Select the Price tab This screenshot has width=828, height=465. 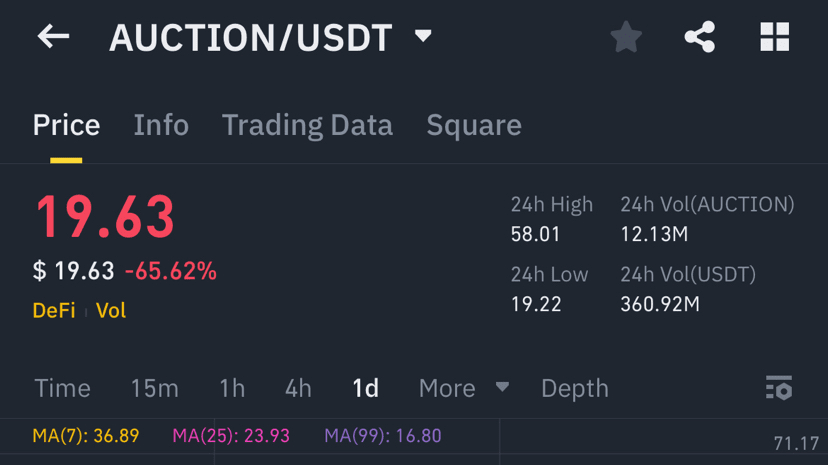click(x=66, y=125)
